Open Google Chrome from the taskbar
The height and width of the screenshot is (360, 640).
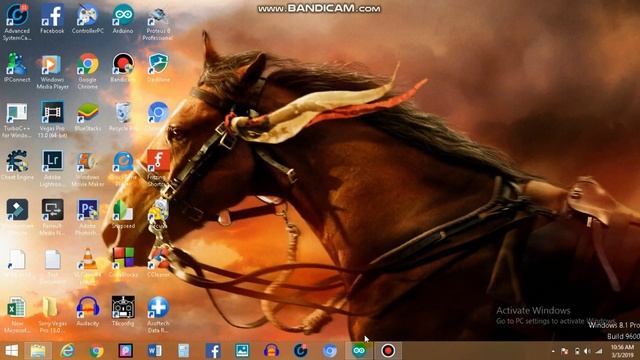[x=96, y=351]
